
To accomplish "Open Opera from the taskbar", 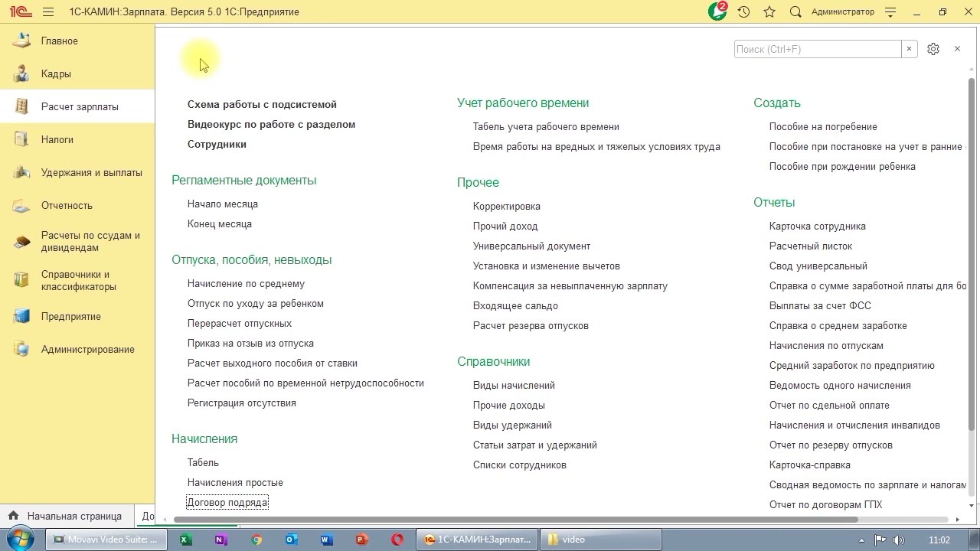I will coord(397,540).
